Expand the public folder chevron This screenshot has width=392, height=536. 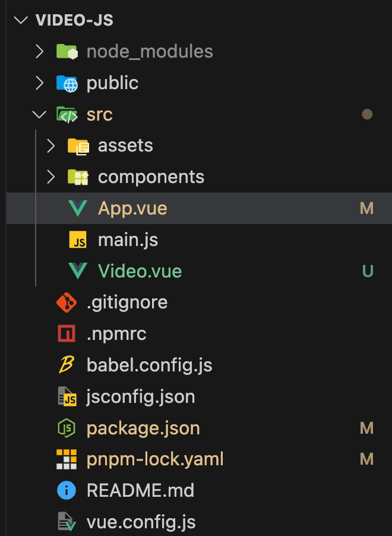pyautogui.click(x=39, y=83)
